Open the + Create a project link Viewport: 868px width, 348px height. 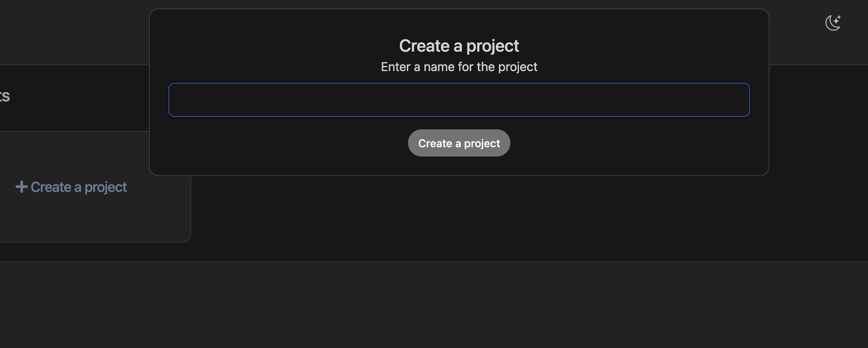click(72, 187)
